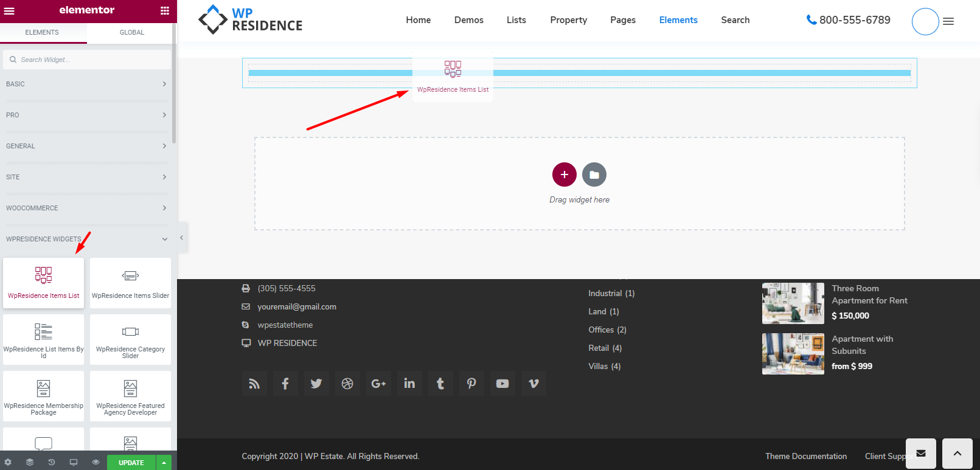Image resolution: width=980 pixels, height=470 pixels.
Task: Open the Pages menu item
Action: 623,20
